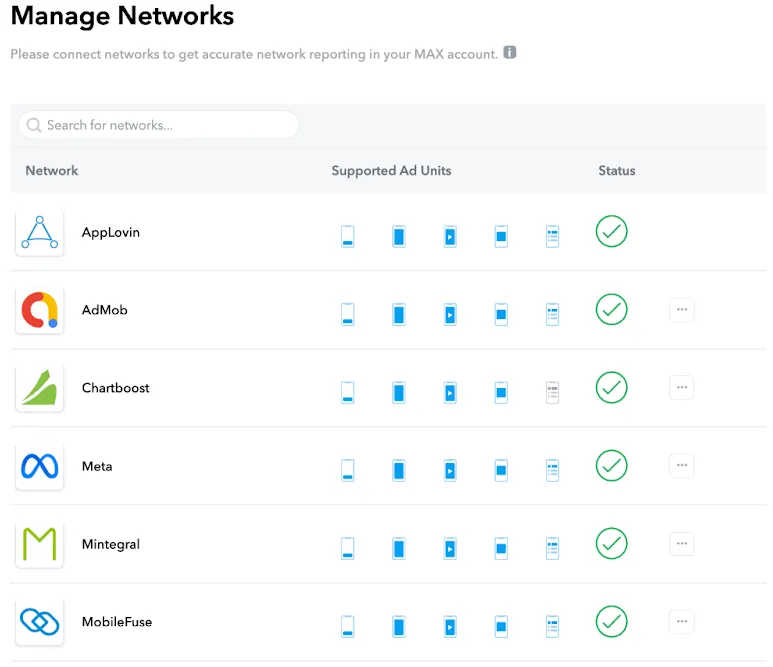The height and width of the screenshot is (667, 773).
Task: Click the Mintegral logo thumbnail
Action: point(39,544)
